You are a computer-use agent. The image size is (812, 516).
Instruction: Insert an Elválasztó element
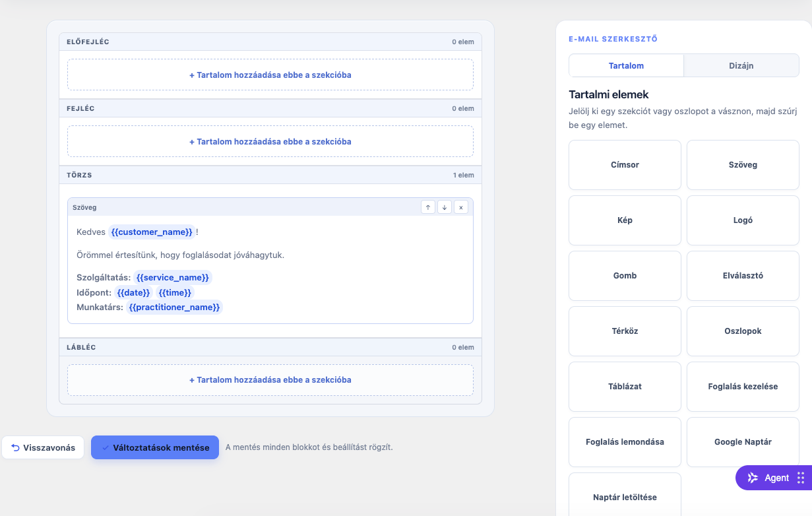[x=743, y=276]
